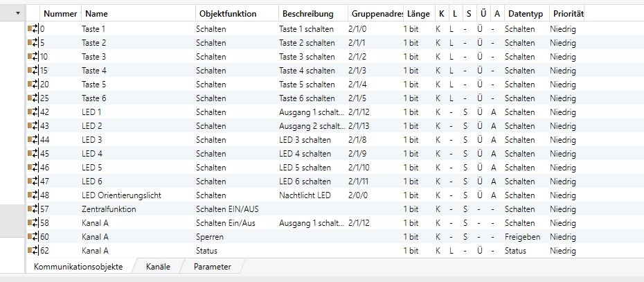The height and width of the screenshot is (282, 644).
Task: Click the Objektfunktion column header
Action: (227, 13)
